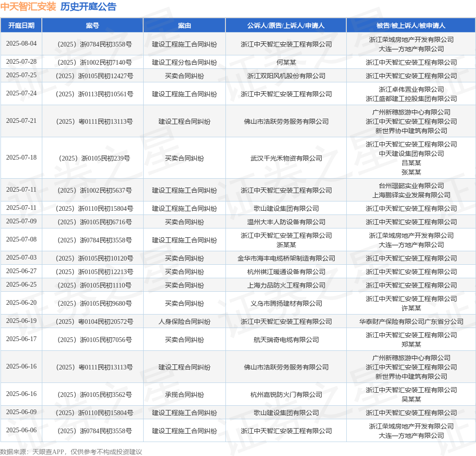Click the 开庭日期 column header
This screenshot has height=456, width=476.
pyautogui.click(x=21, y=26)
